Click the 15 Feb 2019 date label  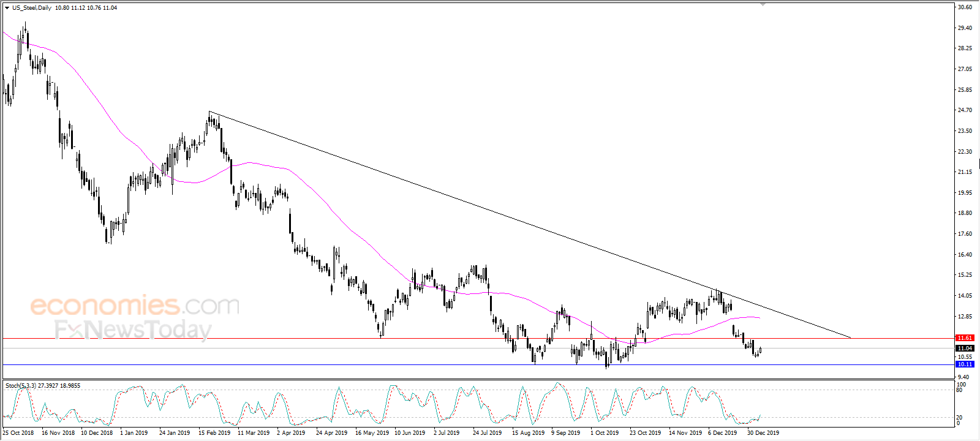tap(214, 433)
